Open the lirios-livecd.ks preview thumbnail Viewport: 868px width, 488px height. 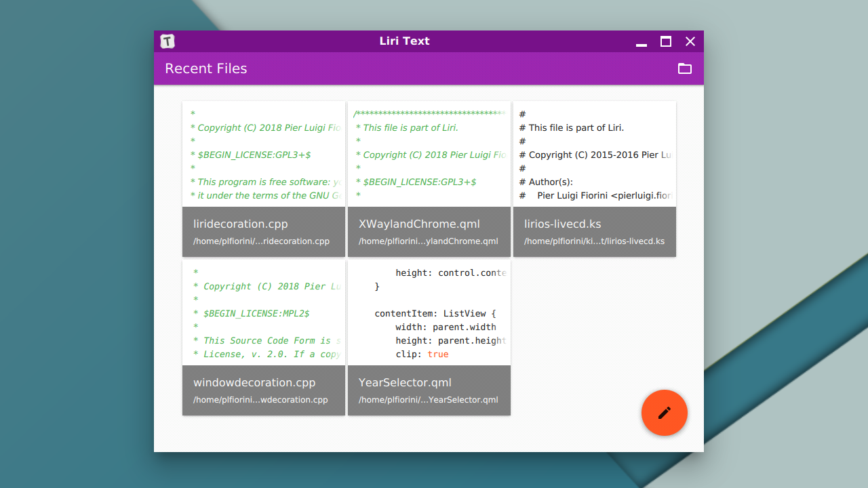pos(595,154)
